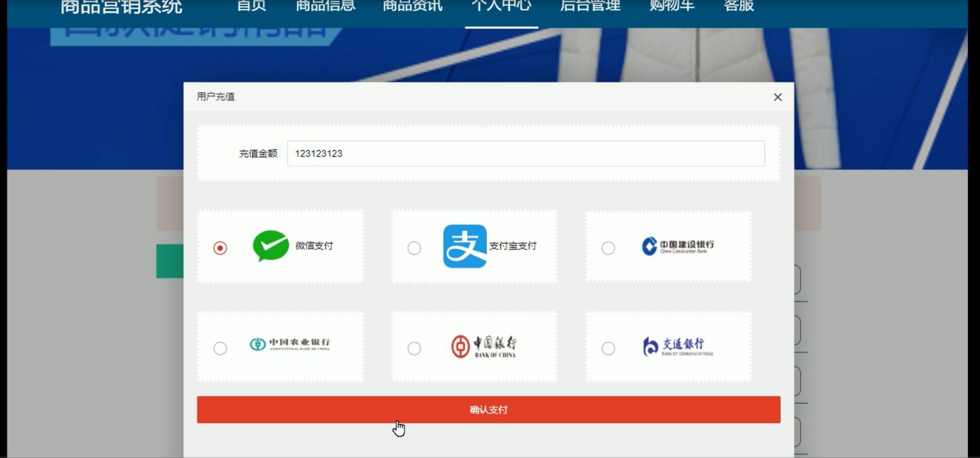The height and width of the screenshot is (458, 980).
Task: Click the 用户充值 dialog title
Action: pyautogui.click(x=216, y=97)
